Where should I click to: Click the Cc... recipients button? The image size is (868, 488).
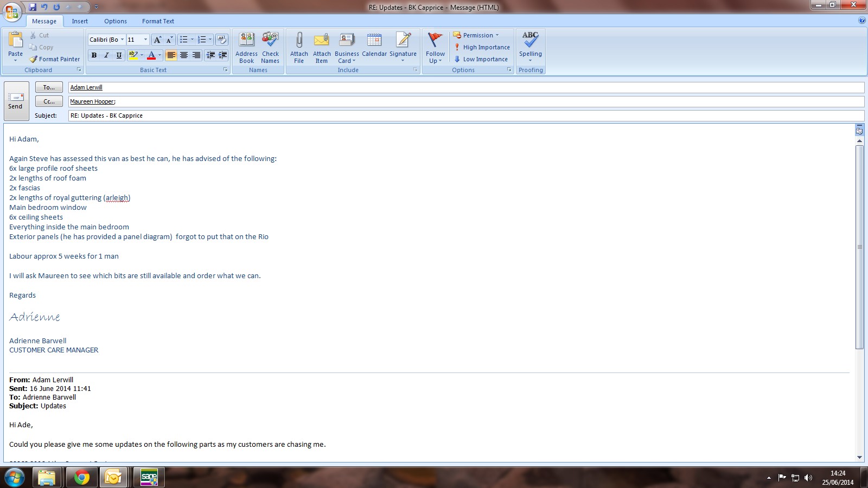click(x=49, y=101)
